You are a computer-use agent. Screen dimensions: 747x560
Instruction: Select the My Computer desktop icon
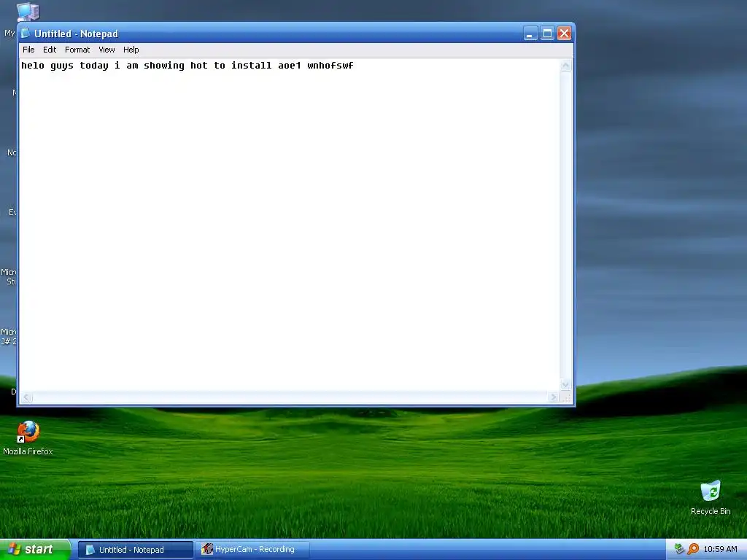click(x=28, y=10)
